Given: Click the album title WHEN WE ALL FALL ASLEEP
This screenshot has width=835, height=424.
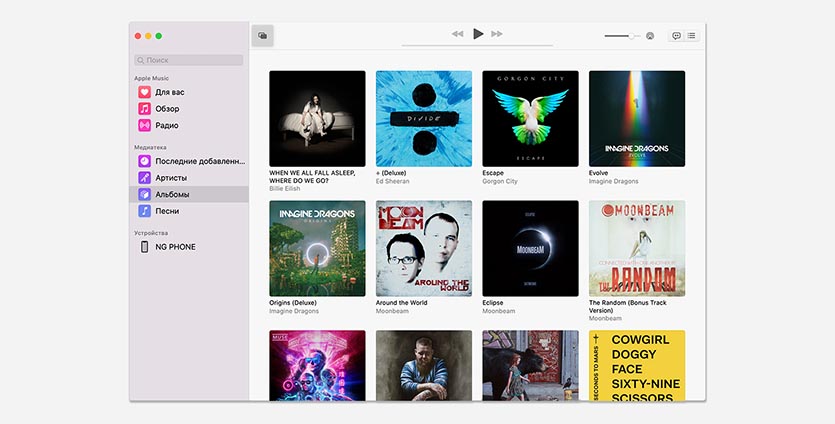Looking at the screenshot, I should 312,177.
